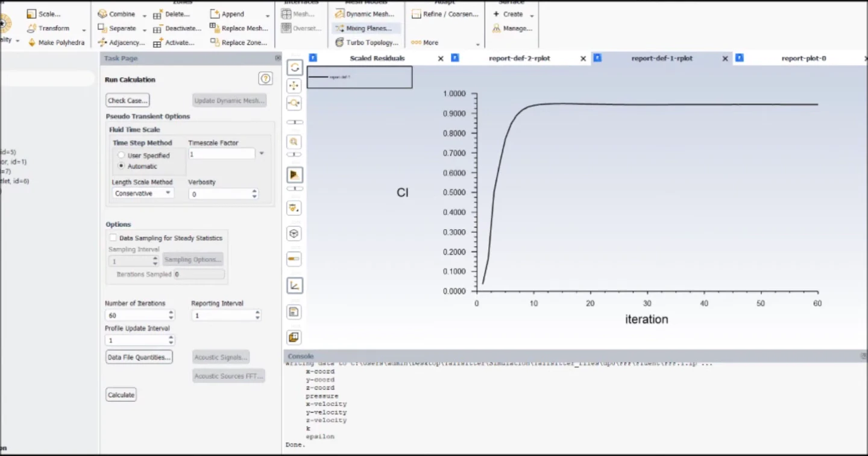The height and width of the screenshot is (456, 868).
Task: Click the axes chart icon
Action: point(295,285)
